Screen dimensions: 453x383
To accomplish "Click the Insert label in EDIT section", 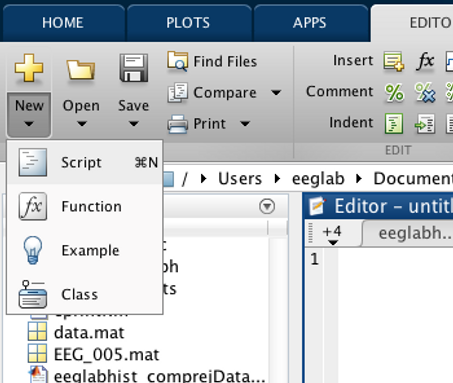I will (x=353, y=61).
